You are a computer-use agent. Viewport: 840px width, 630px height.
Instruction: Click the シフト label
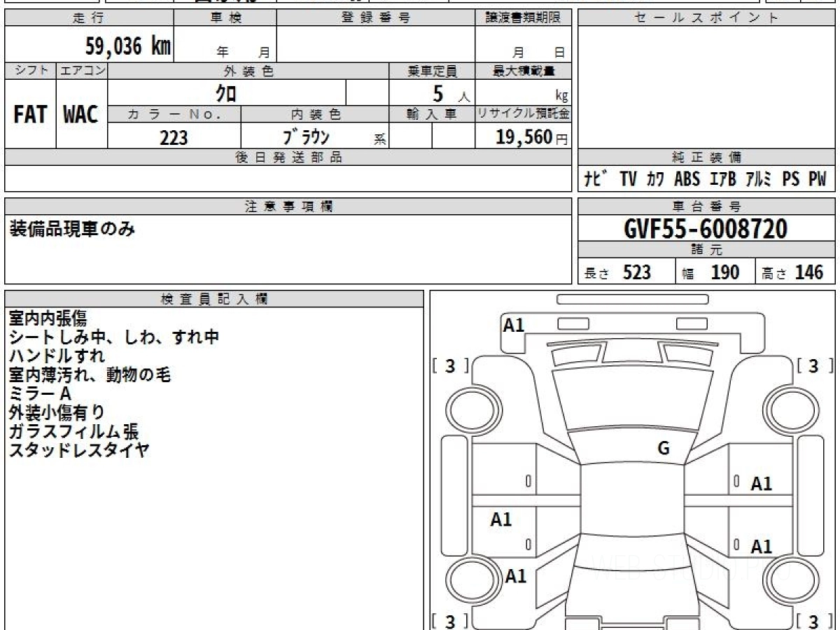pyautogui.click(x=30, y=71)
